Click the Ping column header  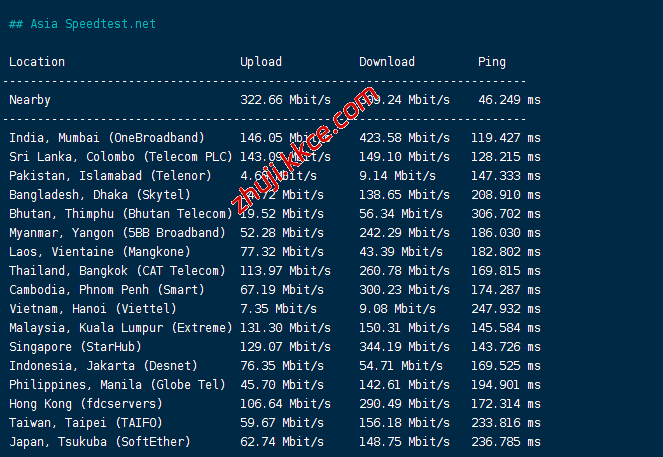491,62
